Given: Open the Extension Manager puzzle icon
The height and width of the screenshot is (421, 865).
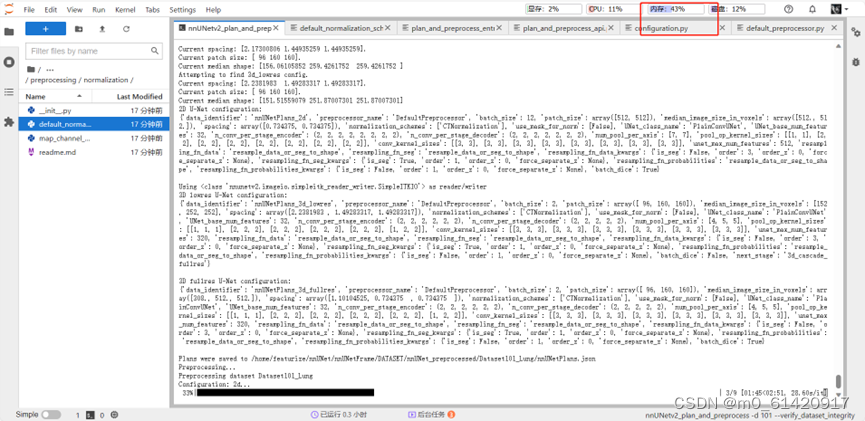Looking at the screenshot, I should [9, 122].
